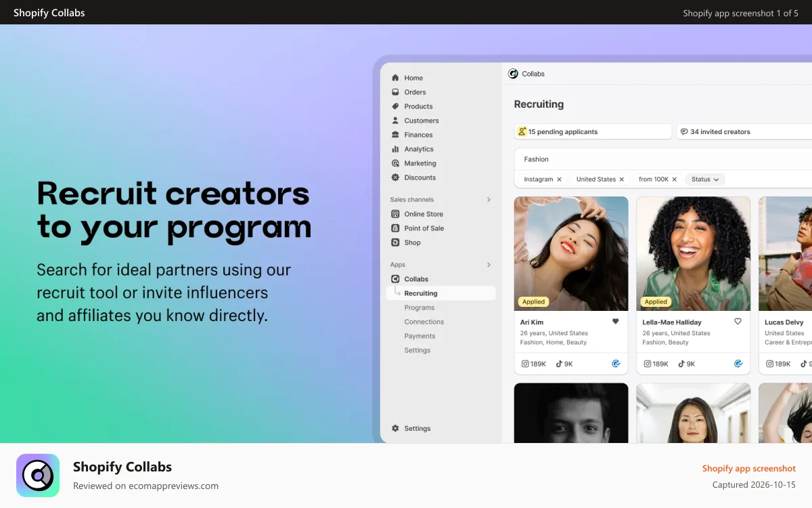Click the 15 pending applicants button

click(593, 131)
